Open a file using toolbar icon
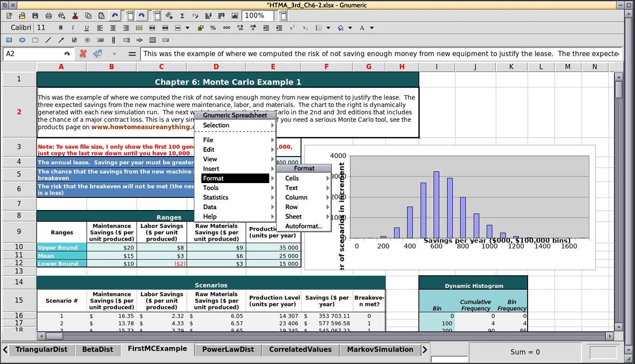Image resolution: width=635 pixels, height=364 pixels. (22, 15)
